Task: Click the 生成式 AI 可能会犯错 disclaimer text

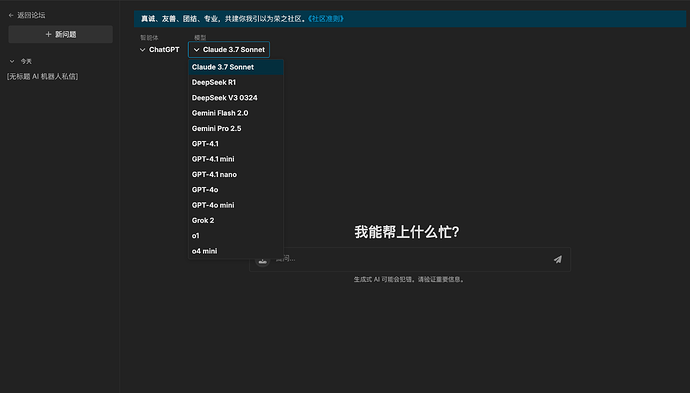Action: click(409, 279)
